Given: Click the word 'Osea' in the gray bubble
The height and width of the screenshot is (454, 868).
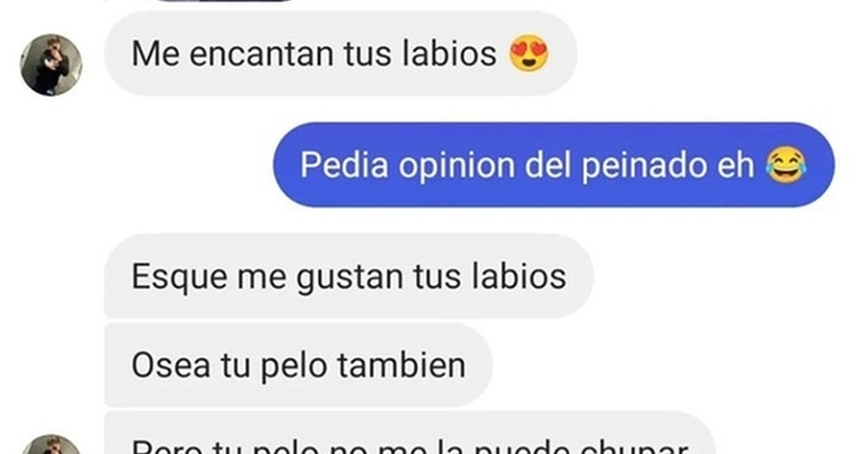Looking at the screenshot, I should 171,365.
